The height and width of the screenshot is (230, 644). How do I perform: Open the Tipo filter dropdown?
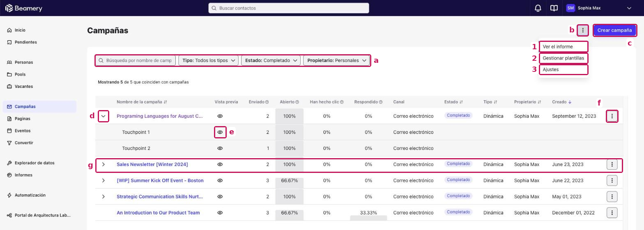(x=208, y=60)
